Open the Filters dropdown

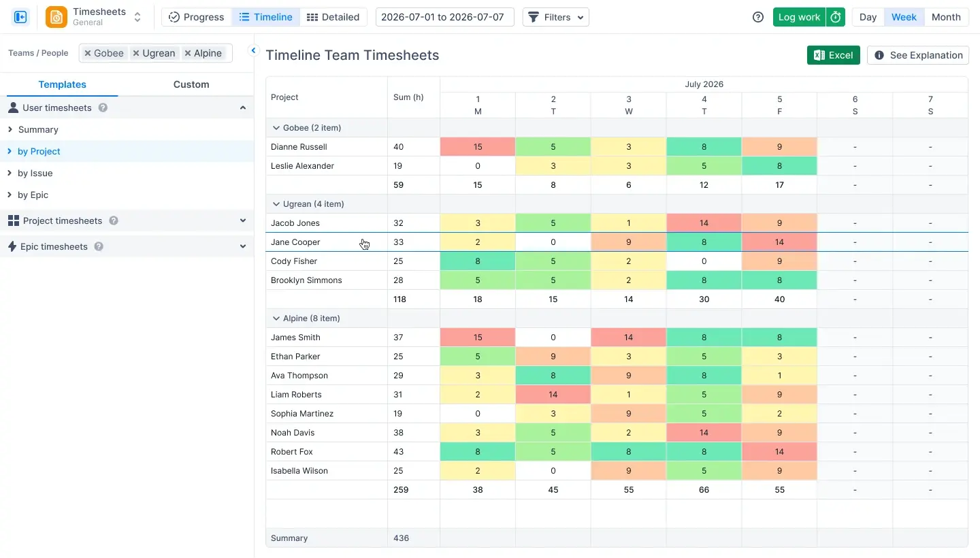(556, 17)
